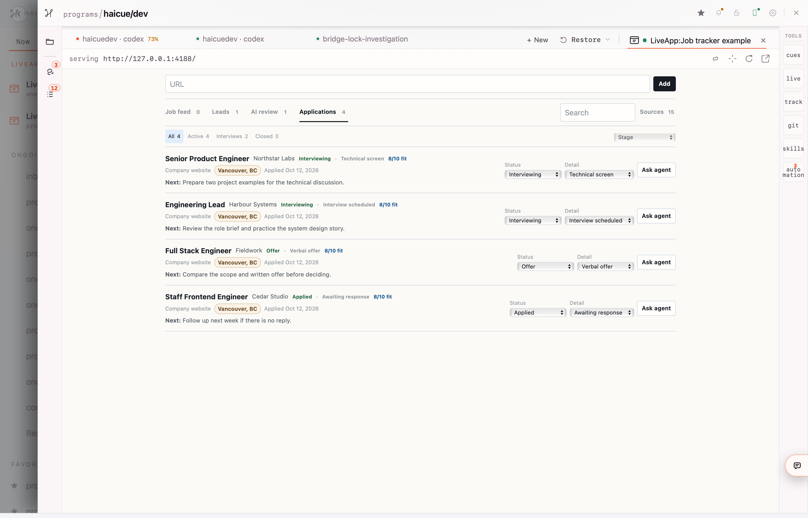This screenshot has width=808, height=532.
Task: Click the favorite star icon in header
Action: 701,13
